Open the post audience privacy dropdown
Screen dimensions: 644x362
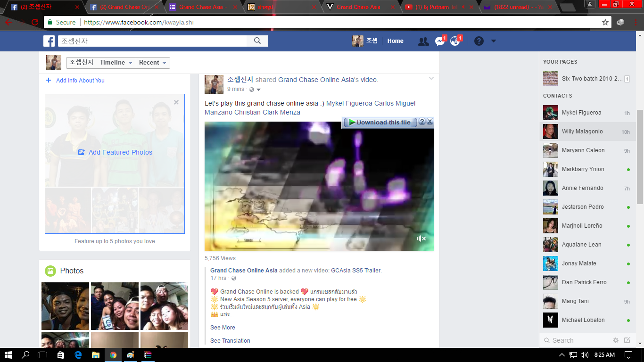click(x=255, y=90)
